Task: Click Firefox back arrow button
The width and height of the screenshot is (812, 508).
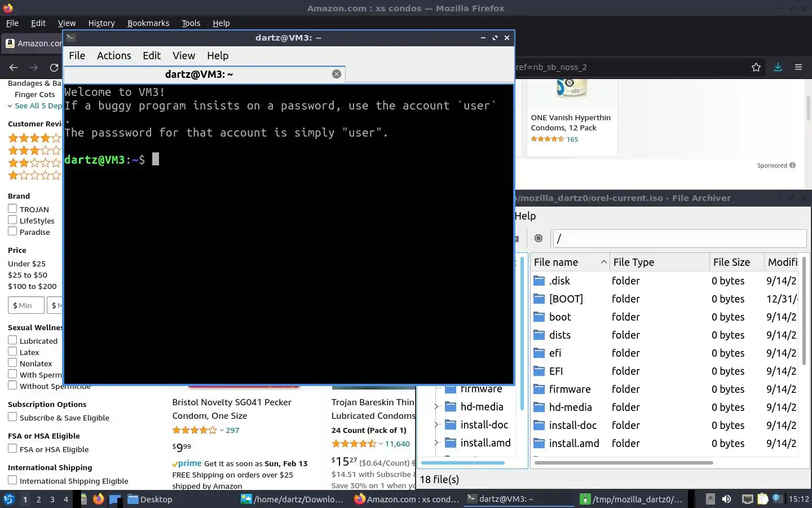Action: pyautogui.click(x=14, y=67)
